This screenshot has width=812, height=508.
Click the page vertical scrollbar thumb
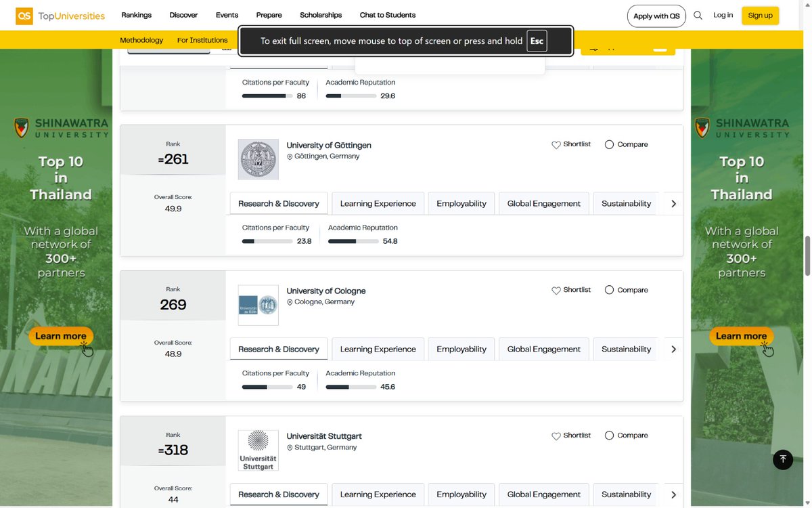click(x=807, y=256)
